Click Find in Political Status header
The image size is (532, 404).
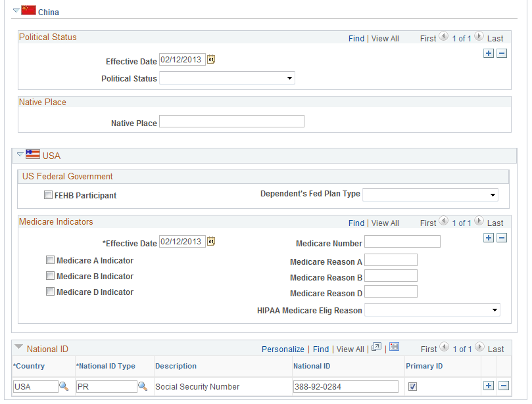[x=356, y=39]
